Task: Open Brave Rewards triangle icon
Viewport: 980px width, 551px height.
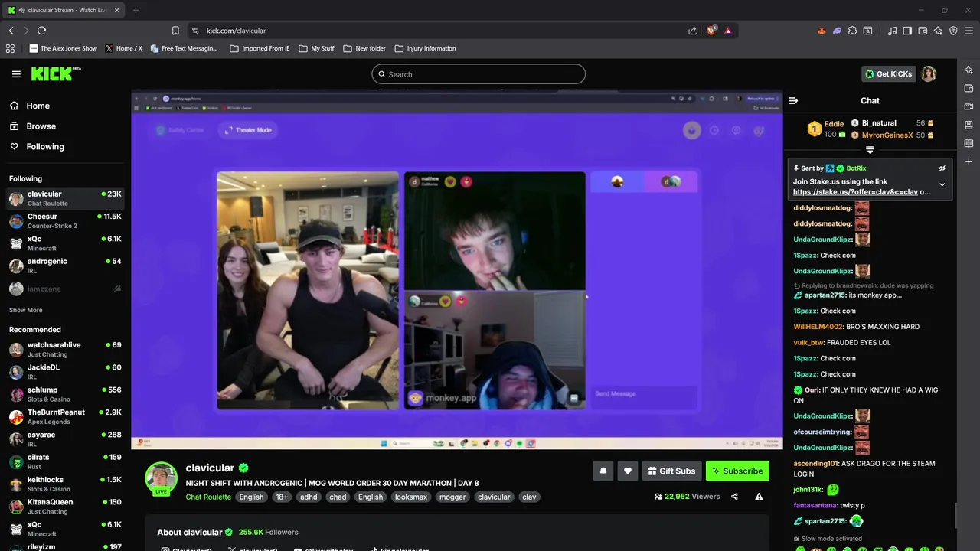Action: coord(727,31)
